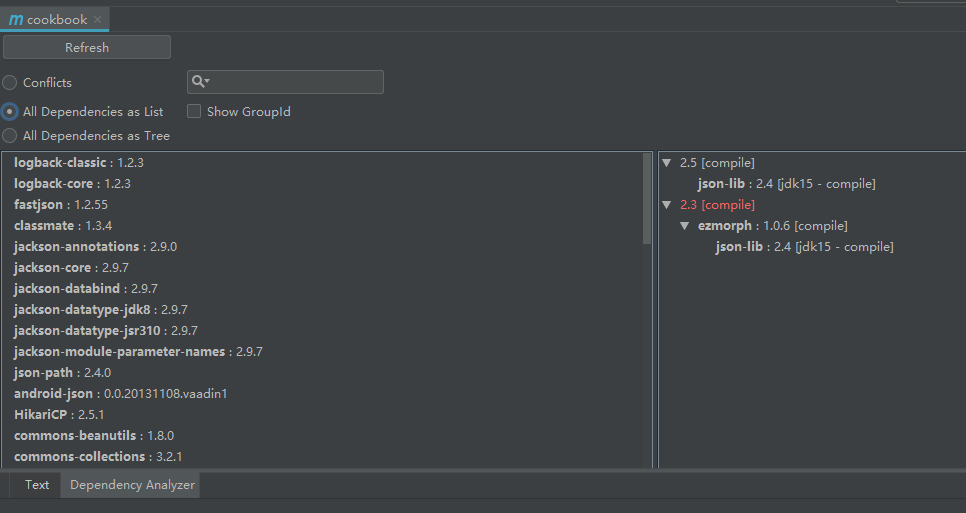Enable the Show GroupId checkbox
Image resolution: width=966 pixels, height=513 pixels.
[x=194, y=111]
